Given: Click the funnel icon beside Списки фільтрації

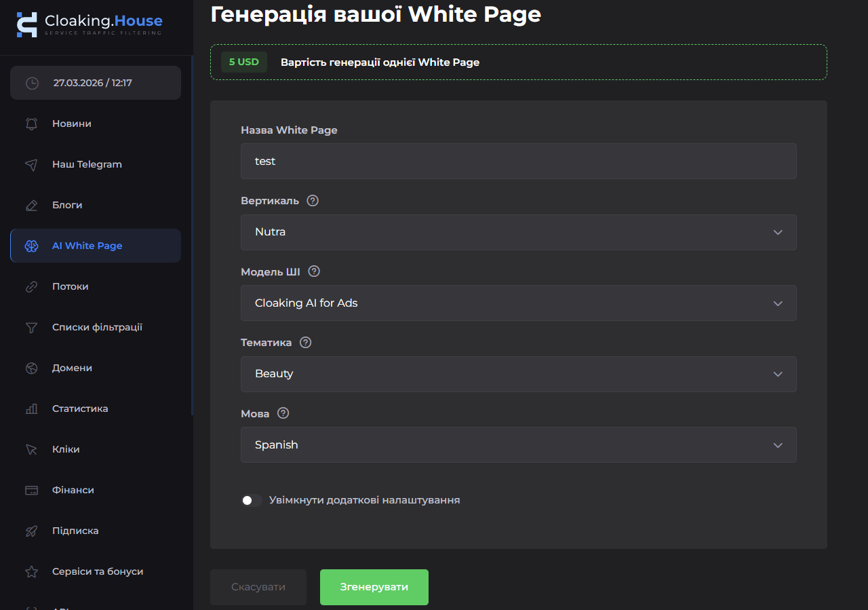Looking at the screenshot, I should click(x=31, y=326).
